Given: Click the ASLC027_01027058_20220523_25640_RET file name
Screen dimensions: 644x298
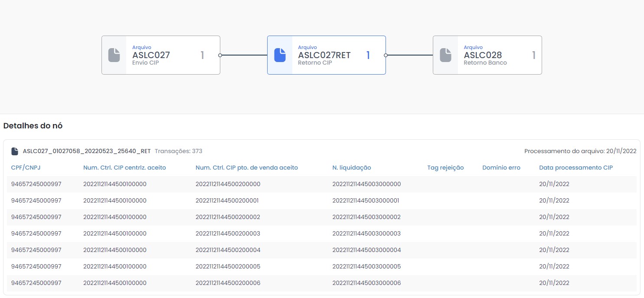Looking at the screenshot, I should [86, 151].
